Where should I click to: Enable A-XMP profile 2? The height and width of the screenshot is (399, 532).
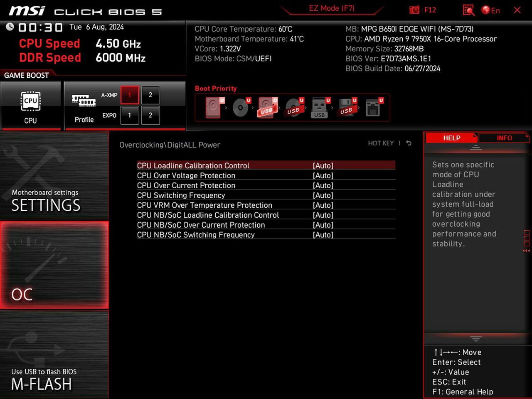pos(150,95)
